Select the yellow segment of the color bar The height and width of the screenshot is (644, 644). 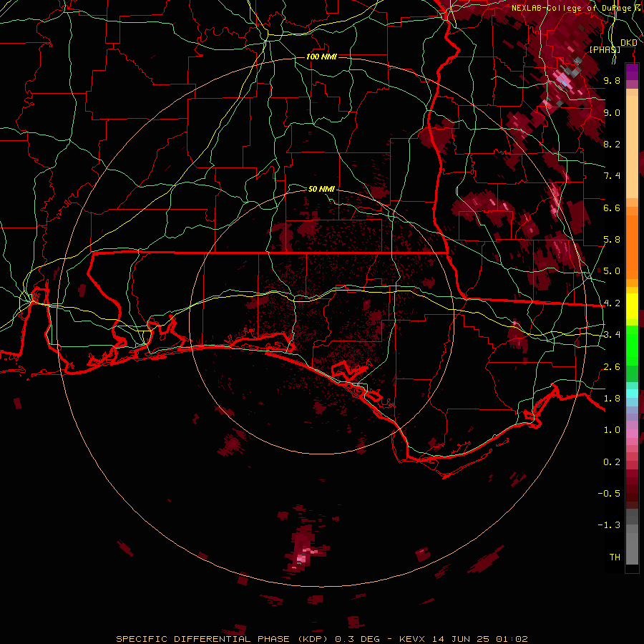pyautogui.click(x=632, y=306)
